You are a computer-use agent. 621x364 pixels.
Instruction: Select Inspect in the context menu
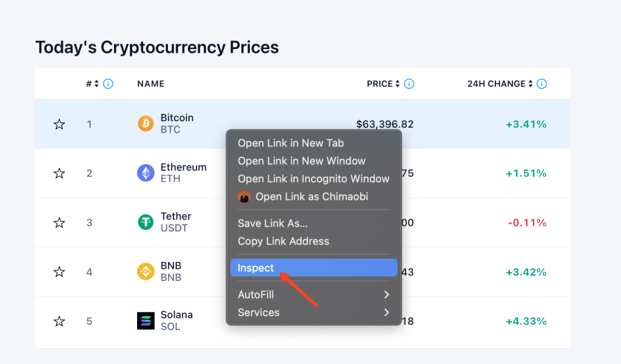[x=314, y=268]
